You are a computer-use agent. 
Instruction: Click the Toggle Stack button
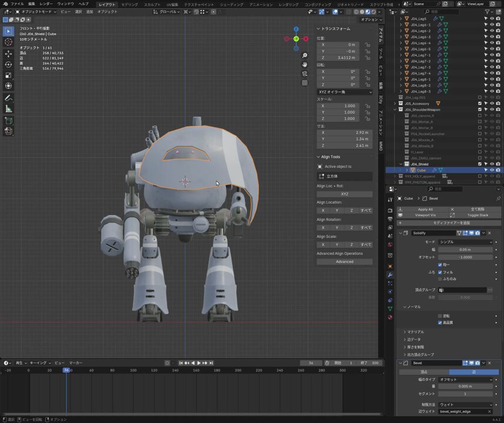point(475,215)
